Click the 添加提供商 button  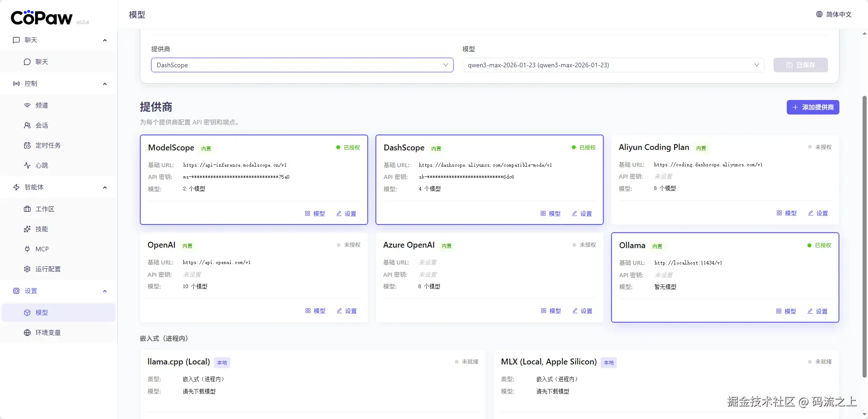click(813, 107)
